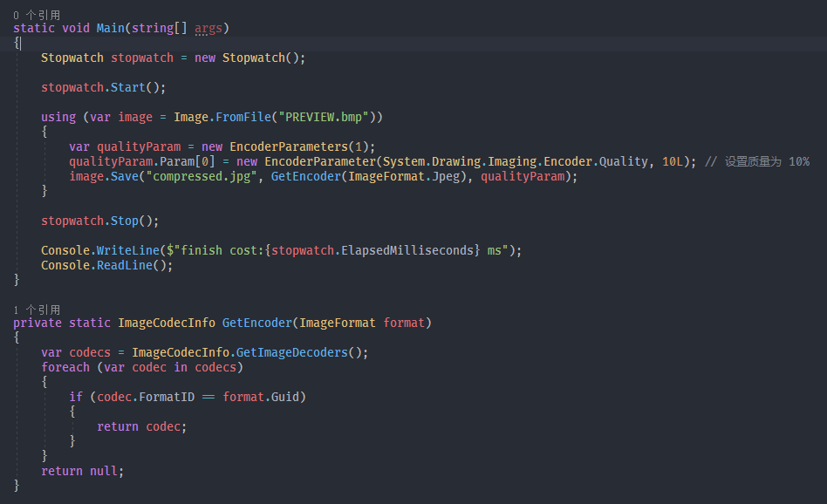
Task: Click the underlined 'args' parameter
Action: [x=208, y=29]
